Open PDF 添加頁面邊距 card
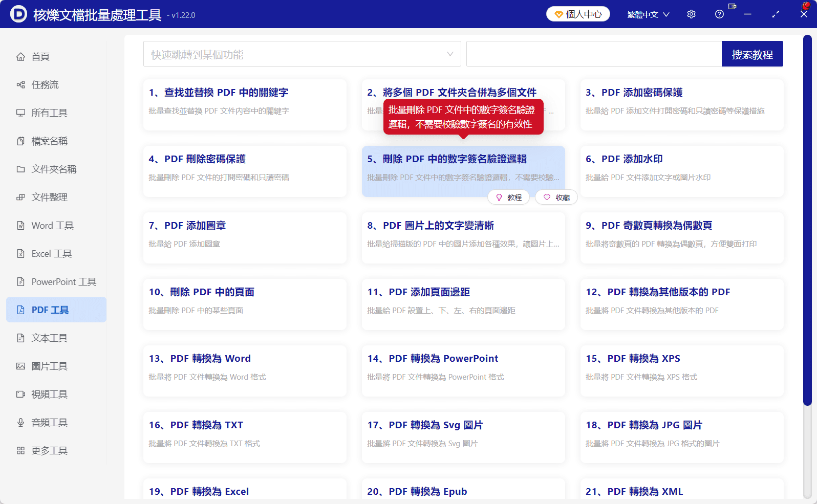Screen dimensions: 817x504 click(463, 304)
